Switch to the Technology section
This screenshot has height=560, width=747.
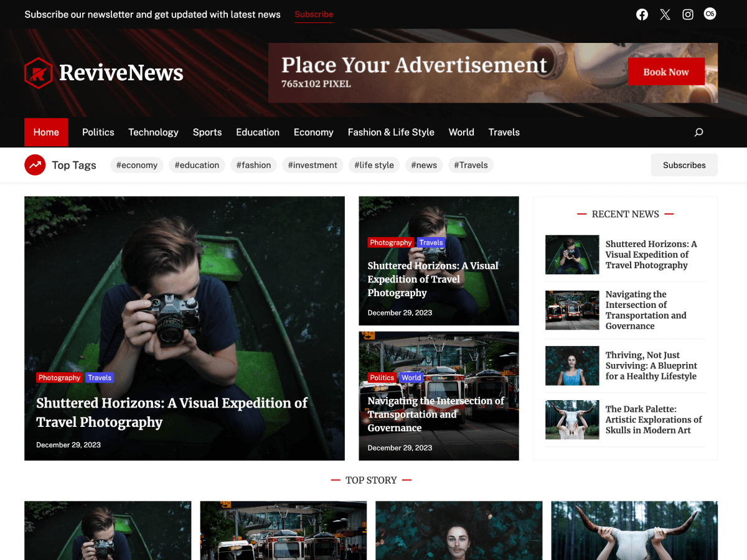(153, 132)
